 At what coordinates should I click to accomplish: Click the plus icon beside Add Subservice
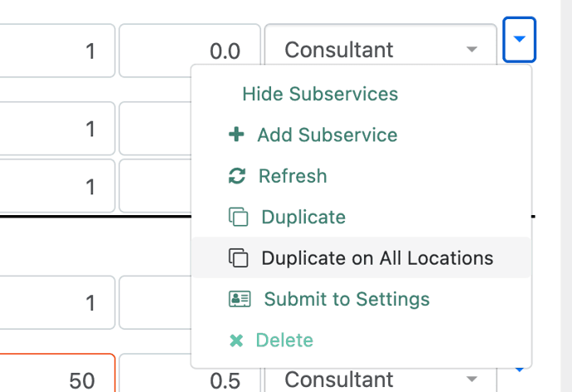click(x=236, y=135)
